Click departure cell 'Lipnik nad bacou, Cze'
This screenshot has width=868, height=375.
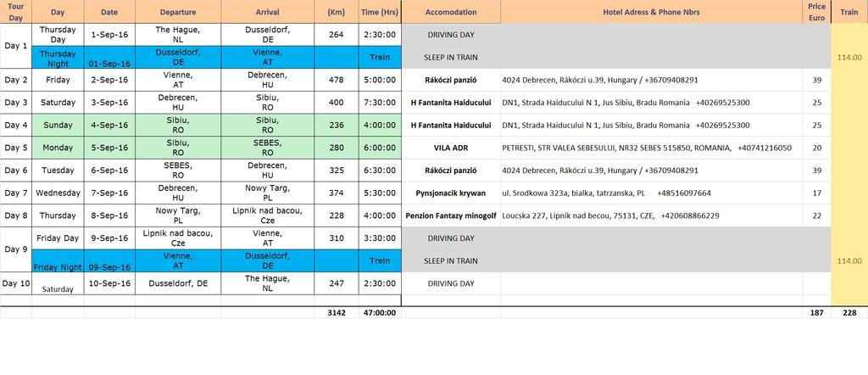178,238
